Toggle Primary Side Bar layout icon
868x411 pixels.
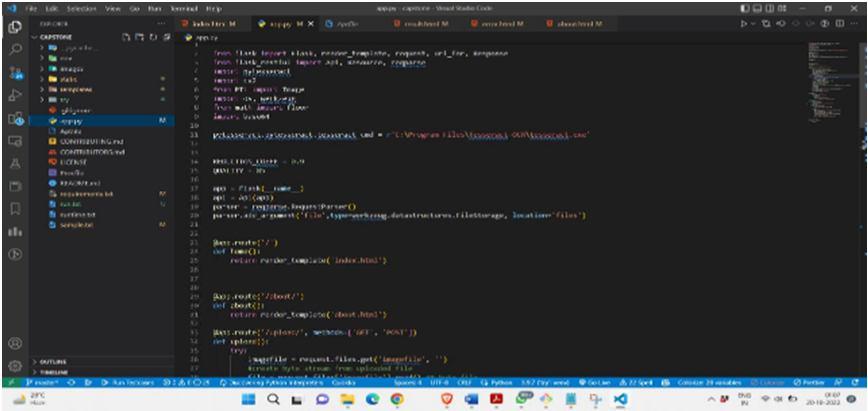747,9
